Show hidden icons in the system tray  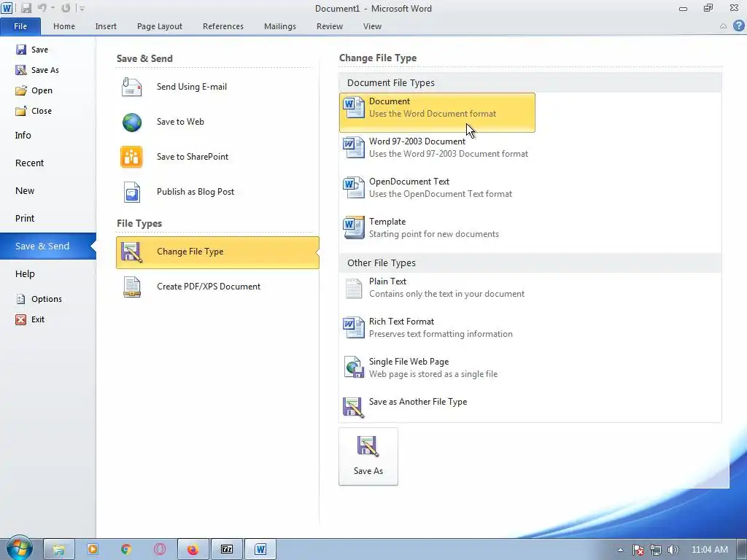pyautogui.click(x=620, y=550)
